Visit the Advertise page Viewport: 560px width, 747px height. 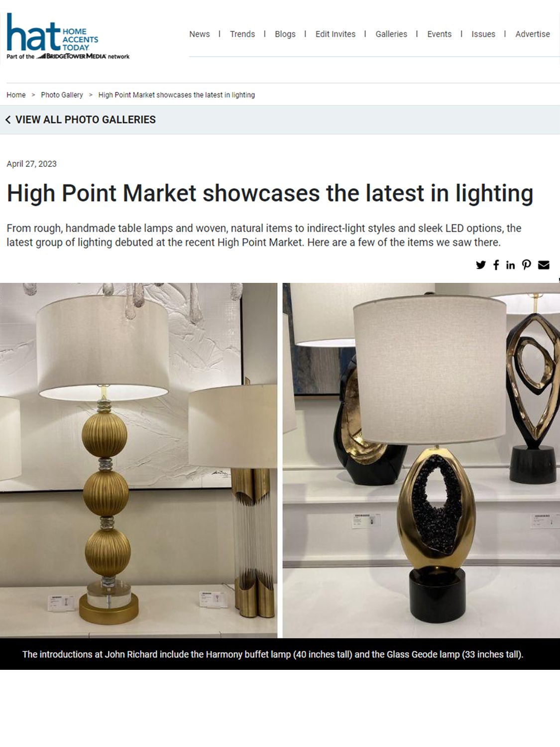tap(533, 34)
